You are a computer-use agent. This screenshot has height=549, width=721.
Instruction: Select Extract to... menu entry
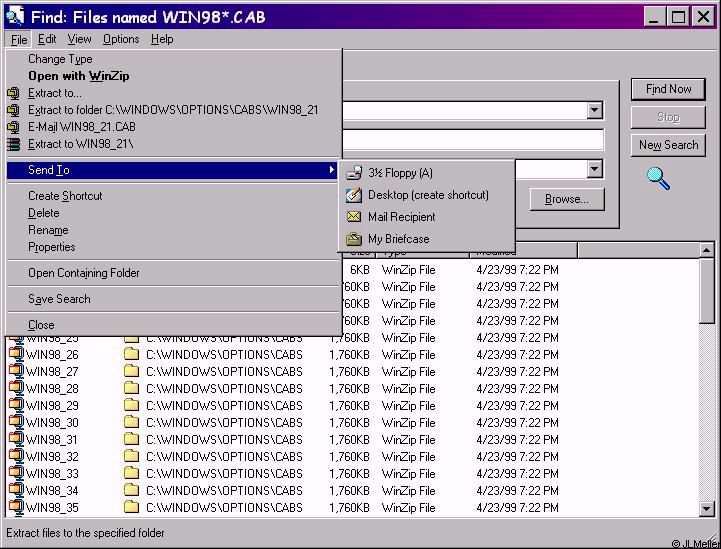(x=174, y=93)
